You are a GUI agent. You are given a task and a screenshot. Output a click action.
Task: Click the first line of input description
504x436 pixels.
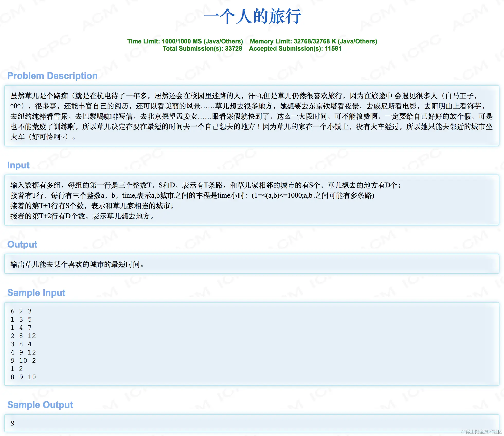pyautogui.click(x=205, y=185)
